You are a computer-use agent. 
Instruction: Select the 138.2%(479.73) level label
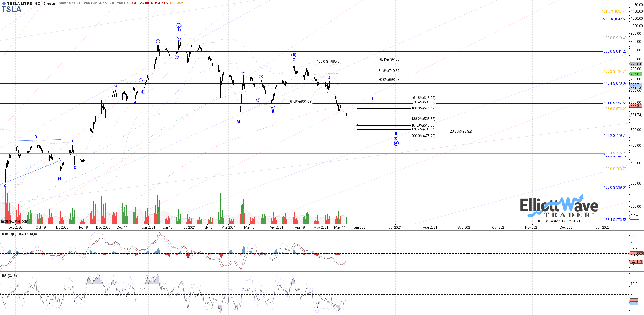pyautogui.click(x=616, y=136)
